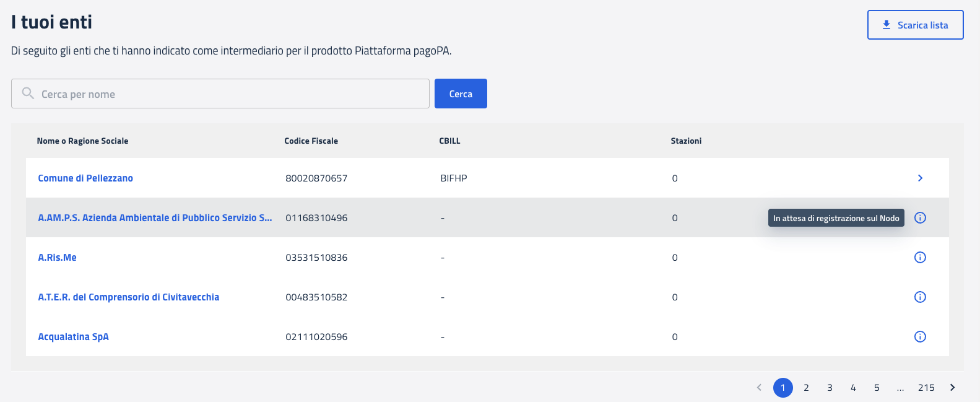This screenshot has height=402, width=980.
Task: Select A.T.E.R. del Comprensorio di Civitavecchia
Action: [128, 297]
